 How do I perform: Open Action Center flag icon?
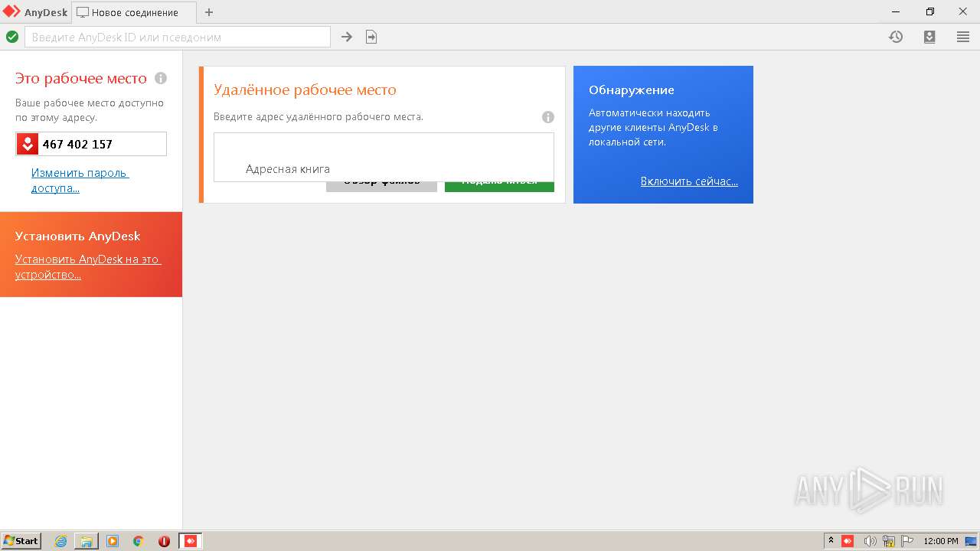tap(907, 541)
